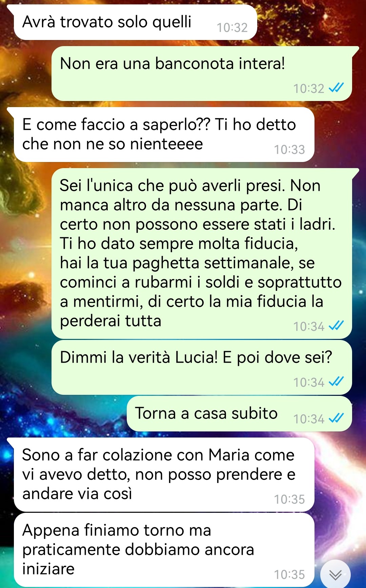Screen dimensions: 366x588
Task: Tap read ticks on 'Dimmi la verità Lucia!' message
Action: click(x=336, y=382)
